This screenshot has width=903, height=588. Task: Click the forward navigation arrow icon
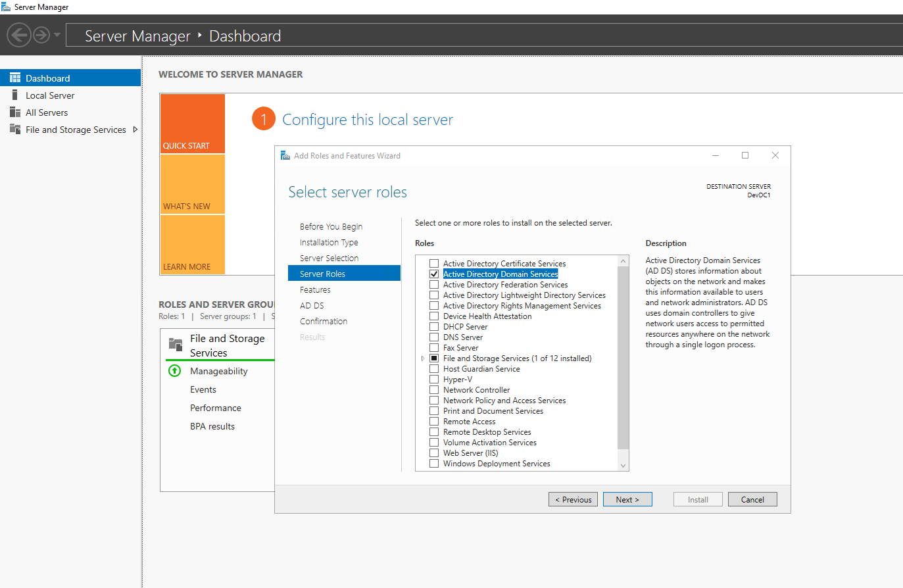coord(41,35)
